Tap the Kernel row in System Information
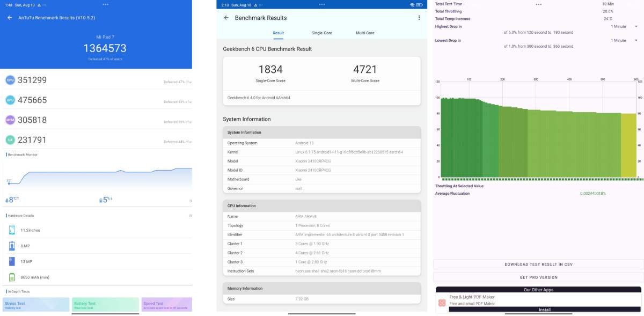This screenshot has width=644, height=316. point(321,152)
